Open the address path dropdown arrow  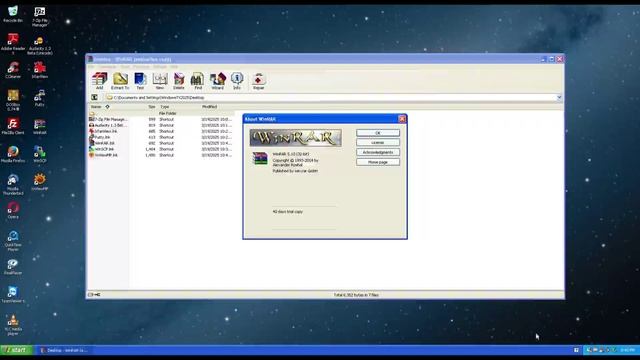pyautogui.click(x=559, y=98)
